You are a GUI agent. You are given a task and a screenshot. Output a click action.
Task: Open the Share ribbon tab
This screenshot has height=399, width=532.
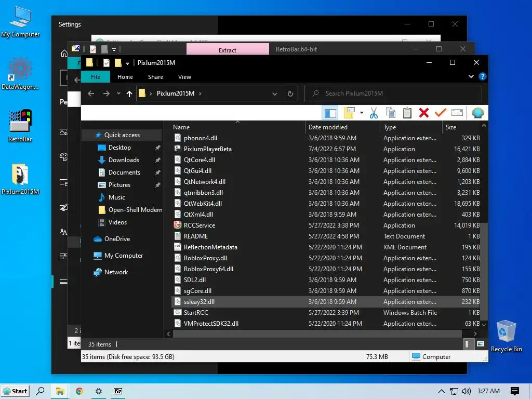[155, 77]
